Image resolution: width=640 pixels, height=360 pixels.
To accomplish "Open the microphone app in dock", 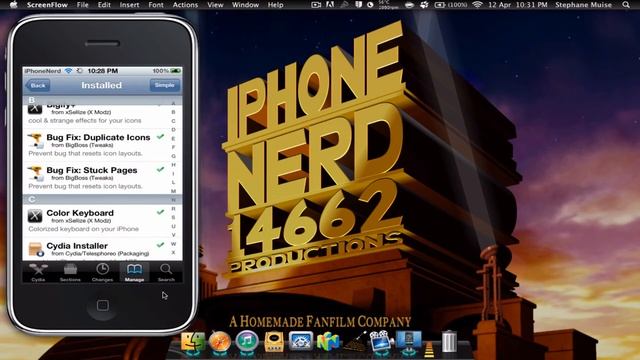I will 355,342.
